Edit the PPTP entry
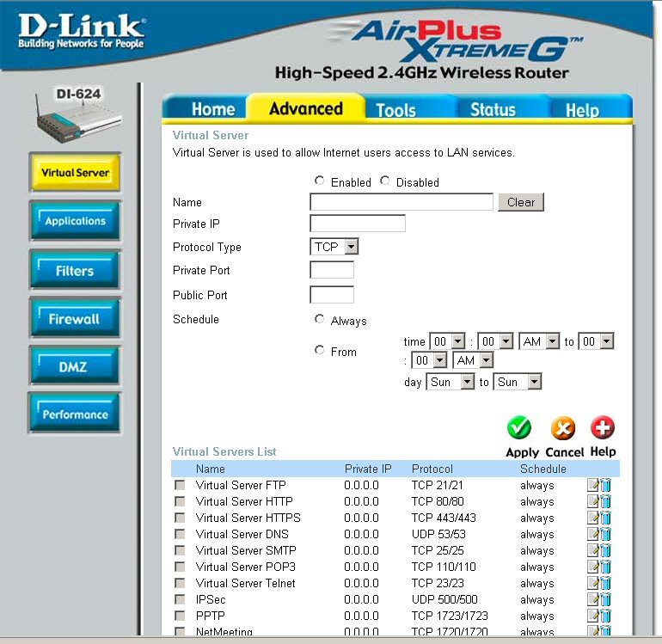The height and width of the screenshot is (644, 662). click(593, 616)
